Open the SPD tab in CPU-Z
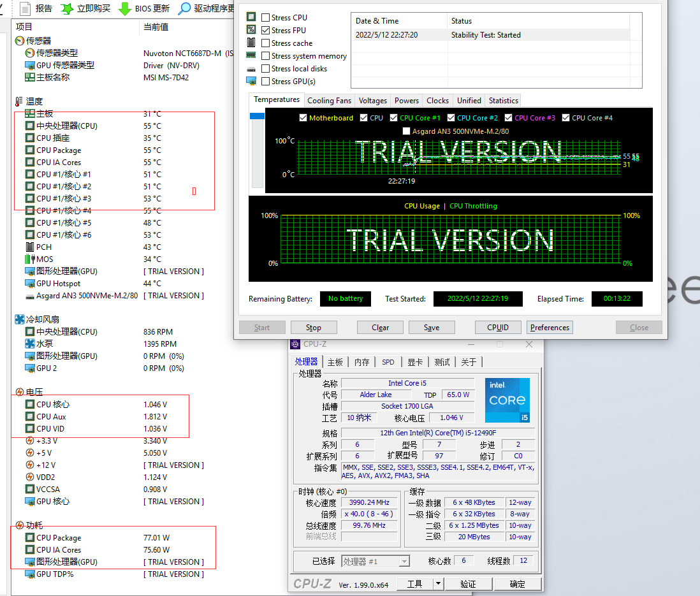 point(388,362)
